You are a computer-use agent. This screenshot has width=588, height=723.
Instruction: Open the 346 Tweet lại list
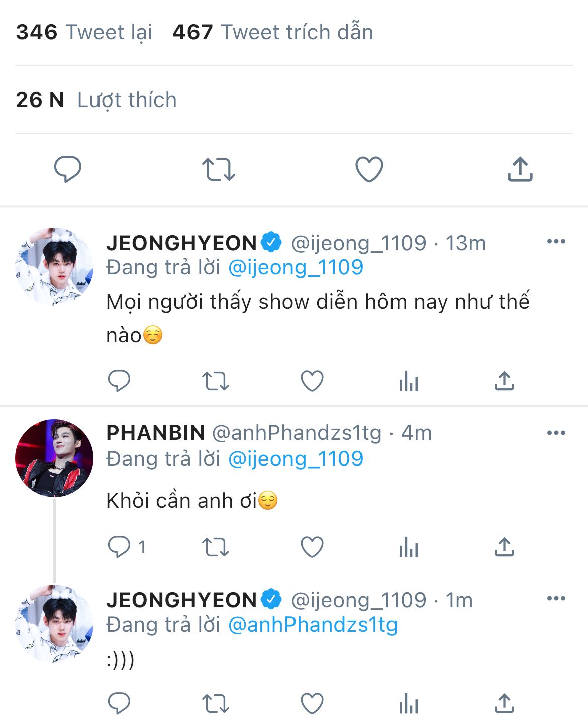(84, 32)
